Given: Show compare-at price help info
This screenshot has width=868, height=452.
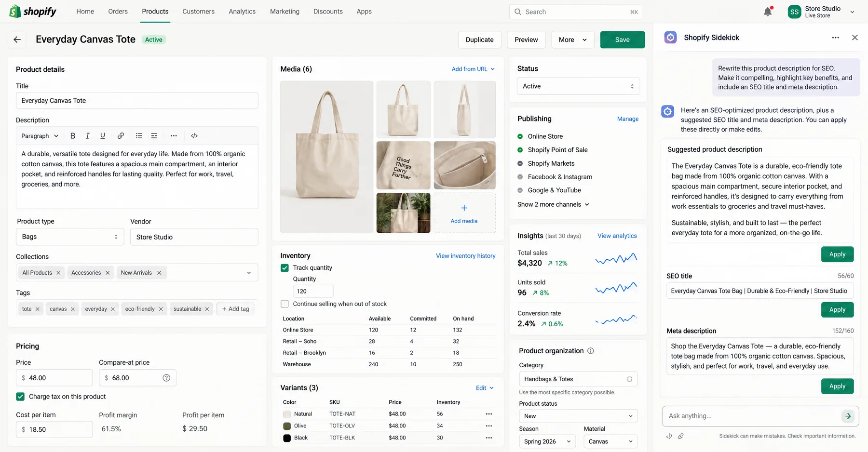Looking at the screenshot, I should coord(166,378).
